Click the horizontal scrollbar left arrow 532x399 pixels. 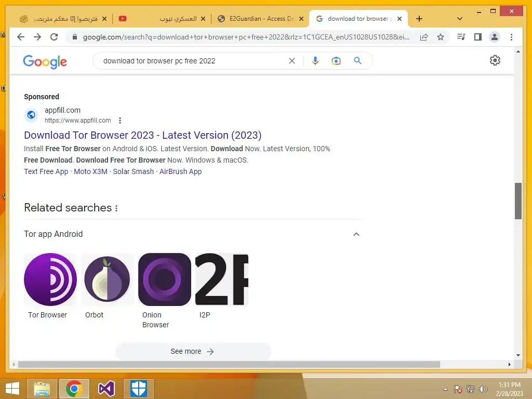coord(14,364)
